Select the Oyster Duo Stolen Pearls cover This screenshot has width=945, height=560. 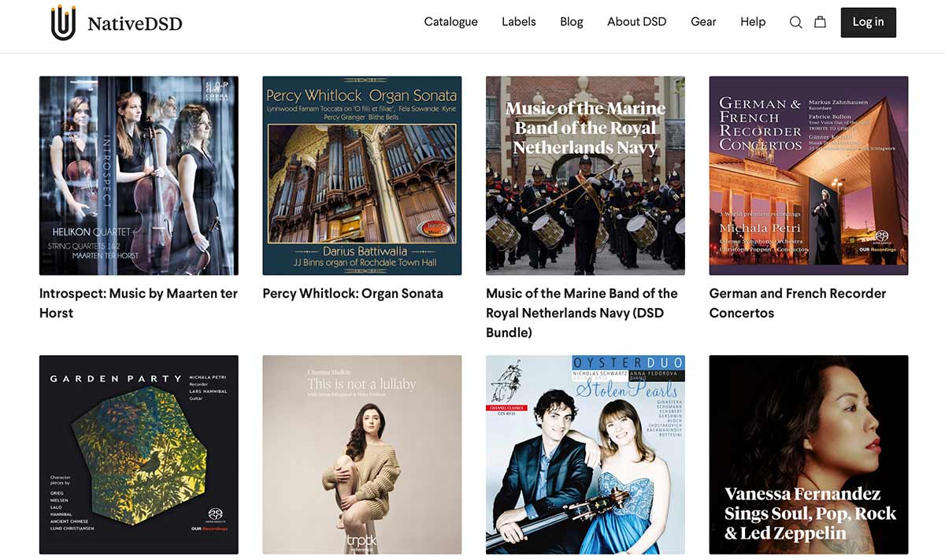[585, 454]
